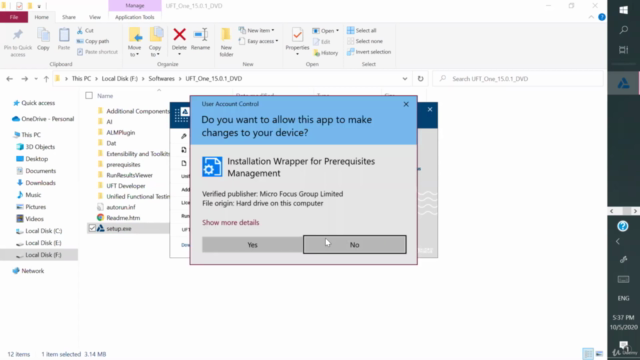Open the Open button dropdown arrow
Image resolution: width=640 pixels, height=360 pixels.
pos(337,31)
